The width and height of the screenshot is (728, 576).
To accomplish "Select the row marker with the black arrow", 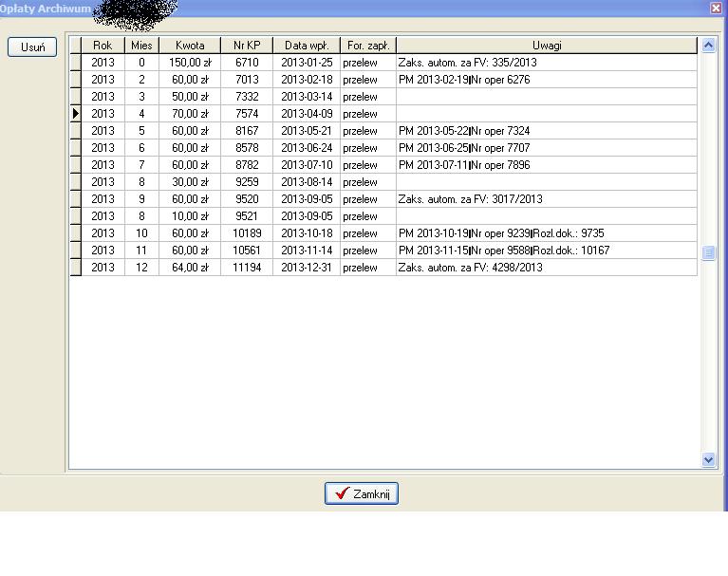I will 76,114.
